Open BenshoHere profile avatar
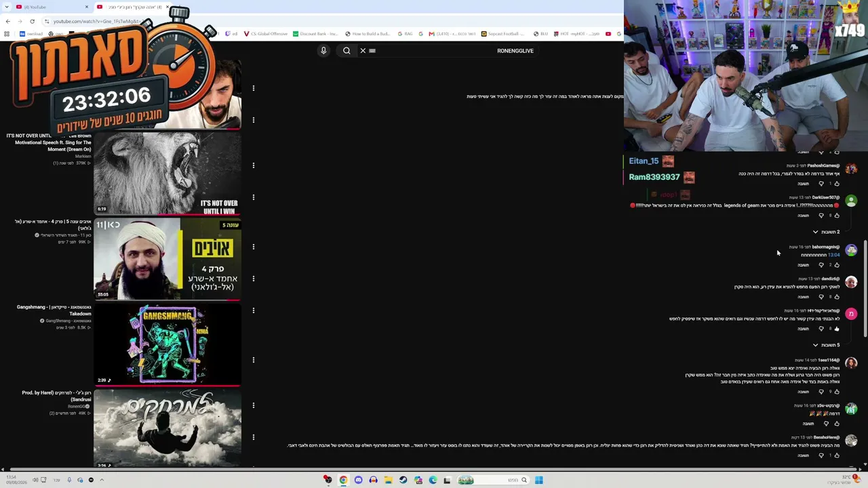This screenshot has height=488, width=868. [x=851, y=441]
